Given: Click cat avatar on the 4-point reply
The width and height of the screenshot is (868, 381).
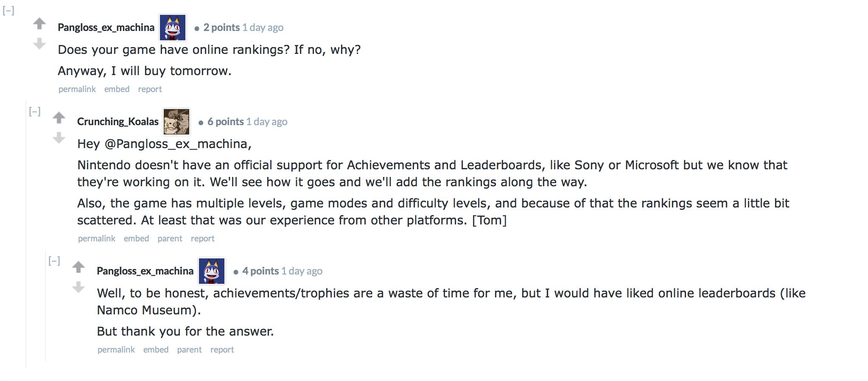Looking at the screenshot, I should tap(212, 271).
